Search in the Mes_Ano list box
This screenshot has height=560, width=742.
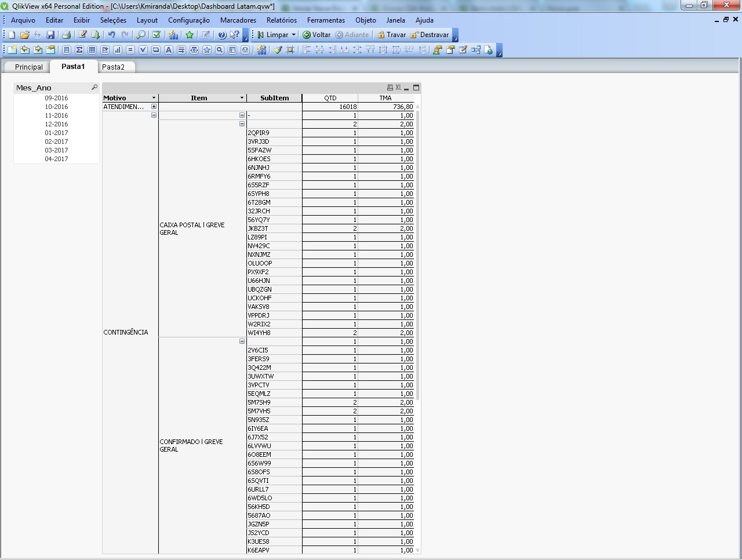(94, 88)
